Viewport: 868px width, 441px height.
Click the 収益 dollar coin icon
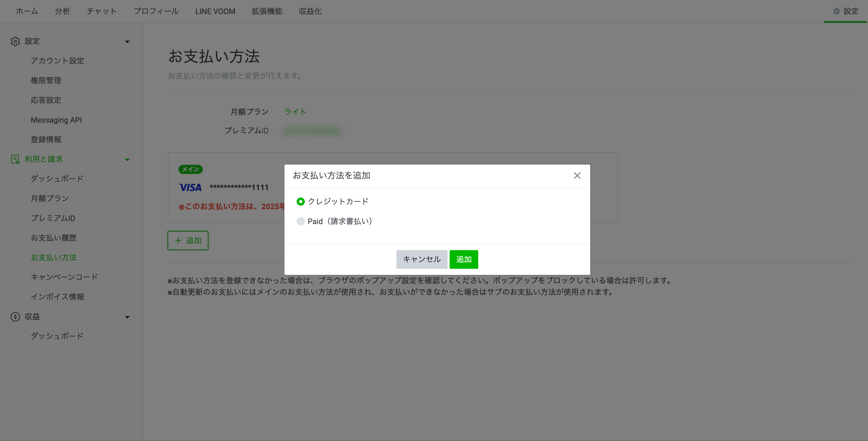pos(15,317)
